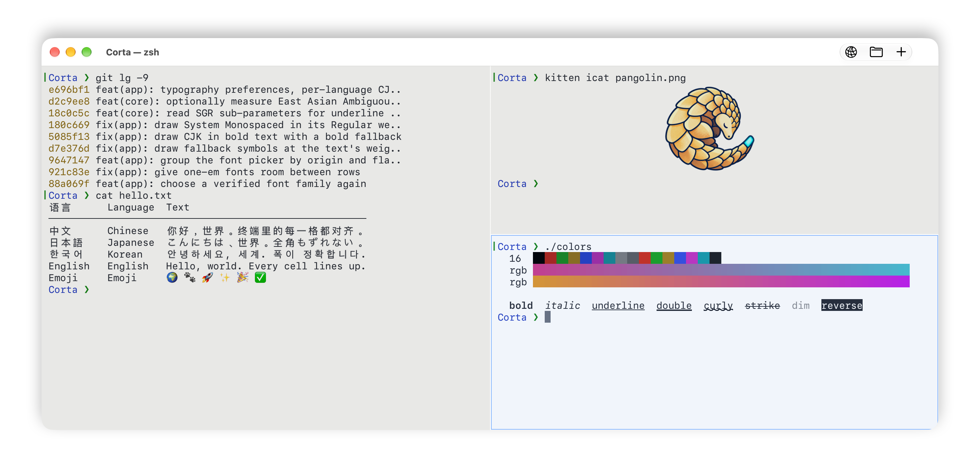Click 'give one-em fonts room between rows' message
This screenshot has height=475, width=980.
pos(257,172)
